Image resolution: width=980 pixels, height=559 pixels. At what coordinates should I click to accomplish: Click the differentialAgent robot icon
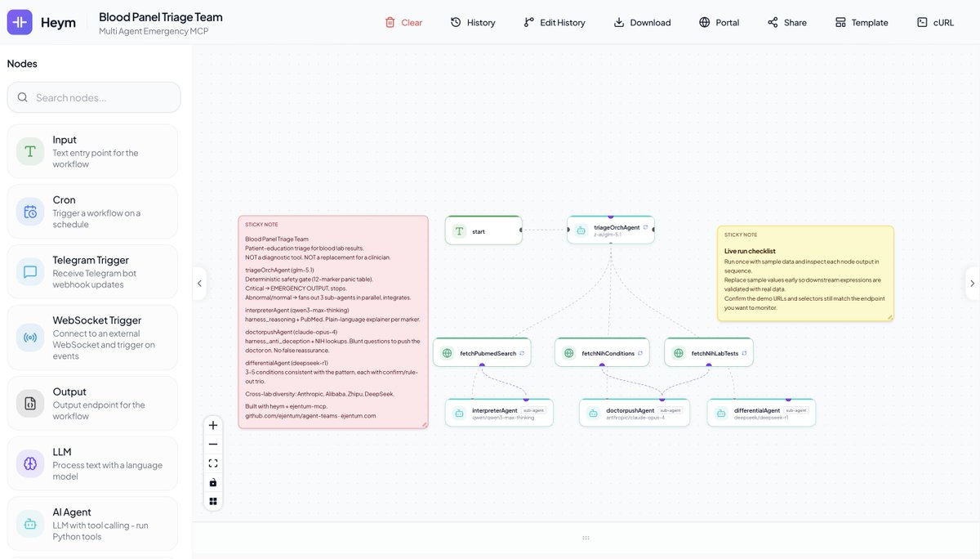tap(721, 414)
